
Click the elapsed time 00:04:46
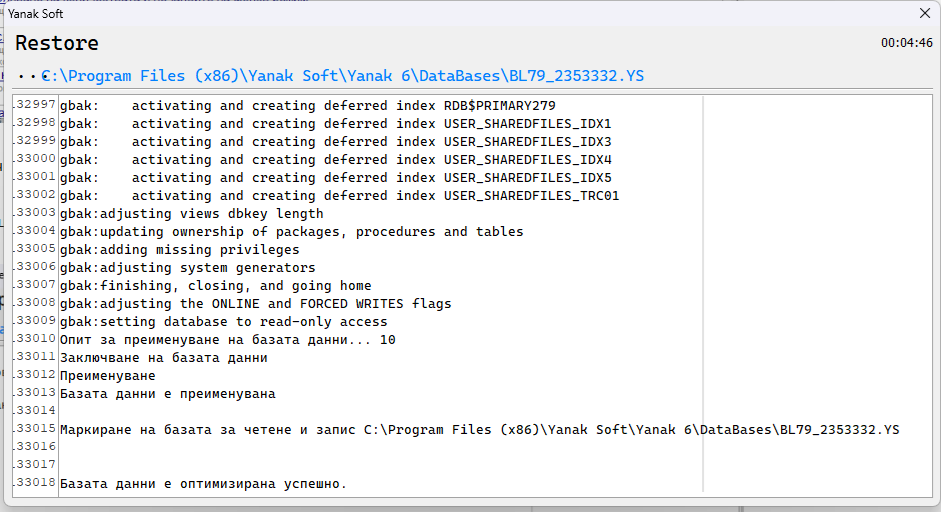[x=906, y=43]
